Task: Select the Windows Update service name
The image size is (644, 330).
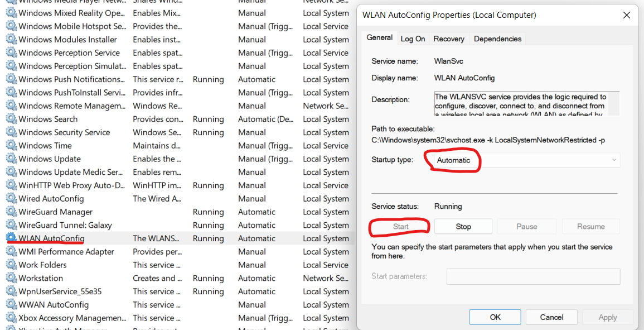Action: click(x=50, y=159)
